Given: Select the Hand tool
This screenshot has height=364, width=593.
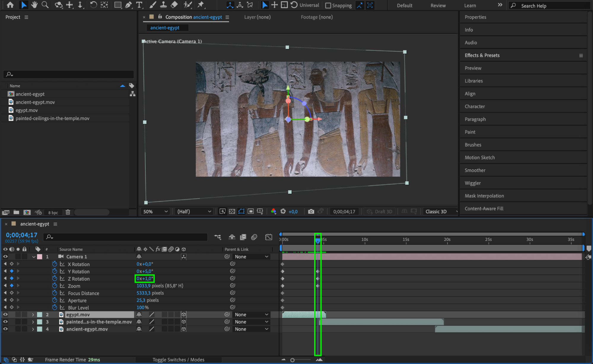Looking at the screenshot, I should pyautogui.click(x=34, y=5).
